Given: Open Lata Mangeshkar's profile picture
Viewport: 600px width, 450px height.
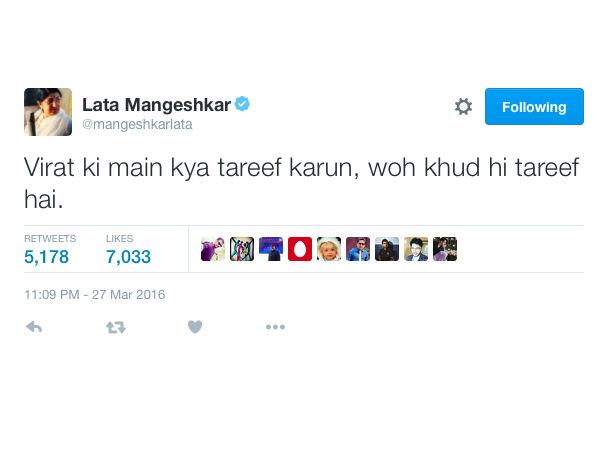Looking at the screenshot, I should pyautogui.click(x=48, y=112).
